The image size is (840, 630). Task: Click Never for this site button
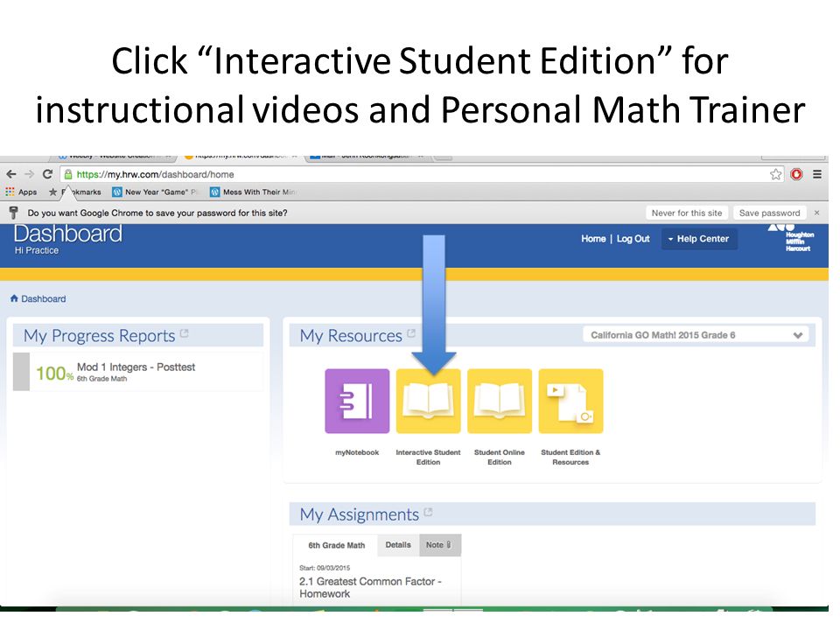click(x=686, y=213)
